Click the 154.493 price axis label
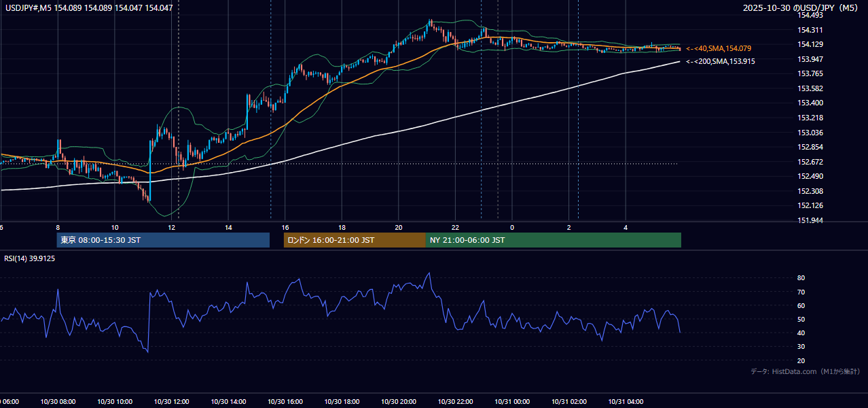Image resolution: width=868 pixels, height=408 pixels. 810,15
